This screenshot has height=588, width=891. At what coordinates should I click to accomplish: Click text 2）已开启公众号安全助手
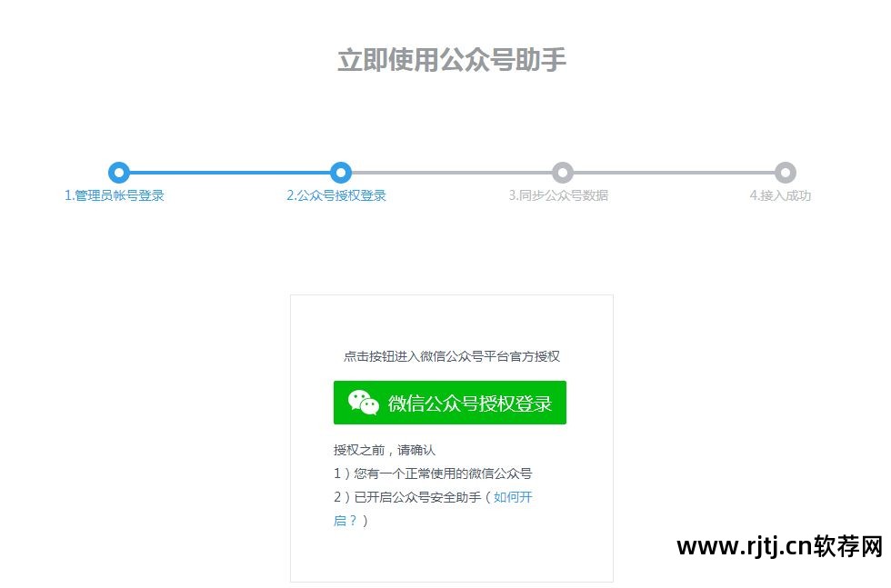[407, 497]
